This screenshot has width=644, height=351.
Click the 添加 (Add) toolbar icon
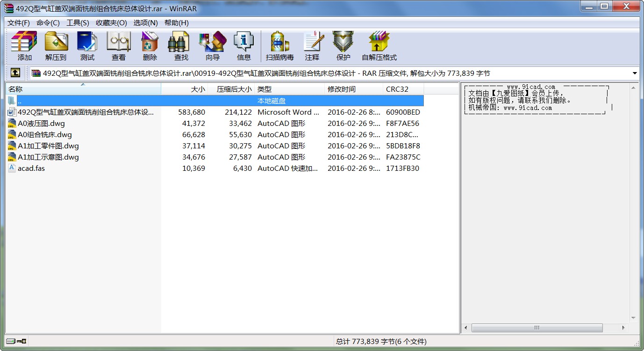(24, 46)
